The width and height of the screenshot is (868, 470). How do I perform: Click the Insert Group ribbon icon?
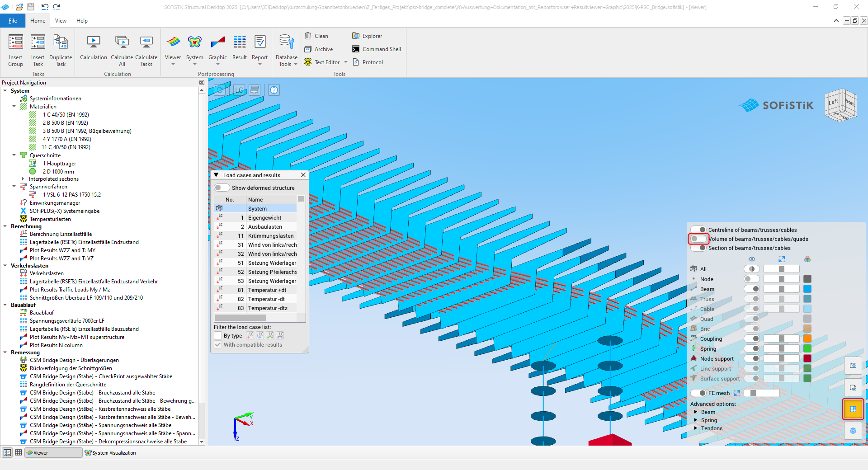coord(15,50)
